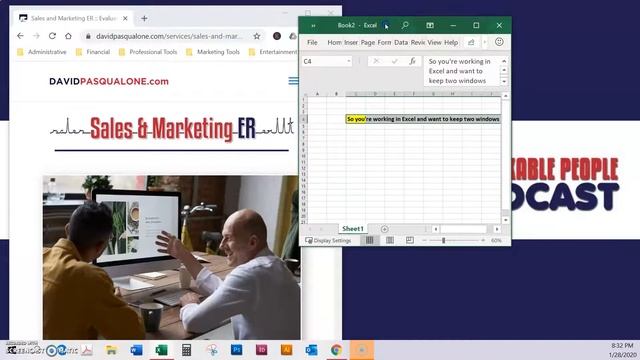Open Calculator from the taskbar

[x=186, y=350]
